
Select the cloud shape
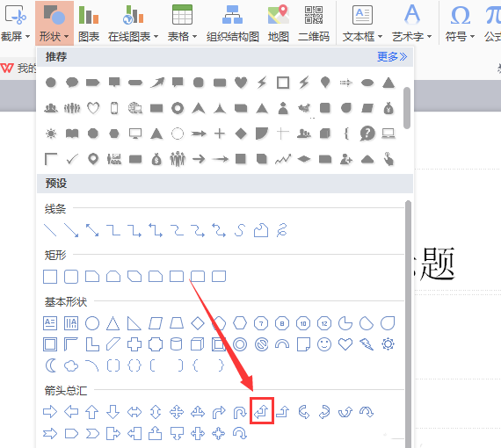(71, 365)
